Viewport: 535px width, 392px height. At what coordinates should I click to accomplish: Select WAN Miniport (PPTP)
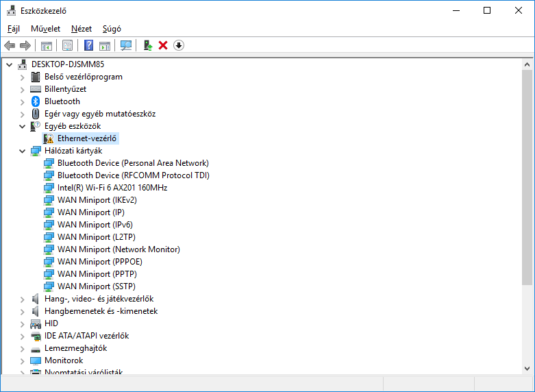(x=97, y=274)
